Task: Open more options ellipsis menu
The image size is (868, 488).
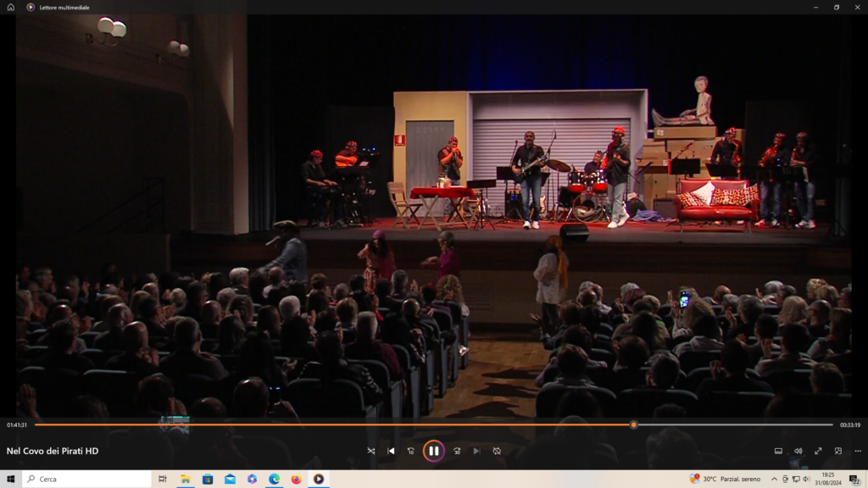Action: 858,451
